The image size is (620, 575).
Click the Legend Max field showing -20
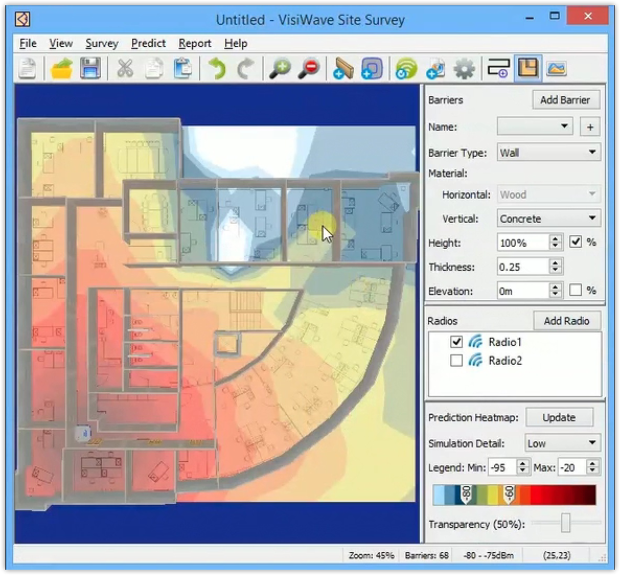tap(572, 467)
